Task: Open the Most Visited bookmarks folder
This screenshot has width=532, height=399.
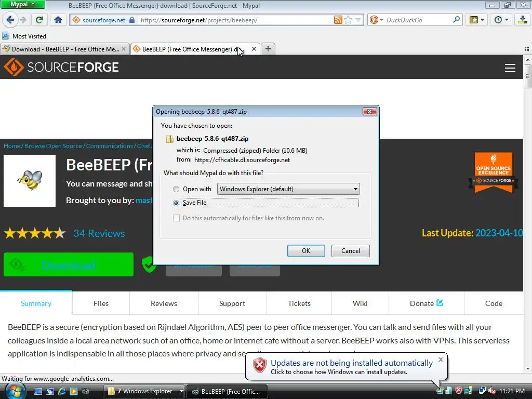Action: point(24,36)
